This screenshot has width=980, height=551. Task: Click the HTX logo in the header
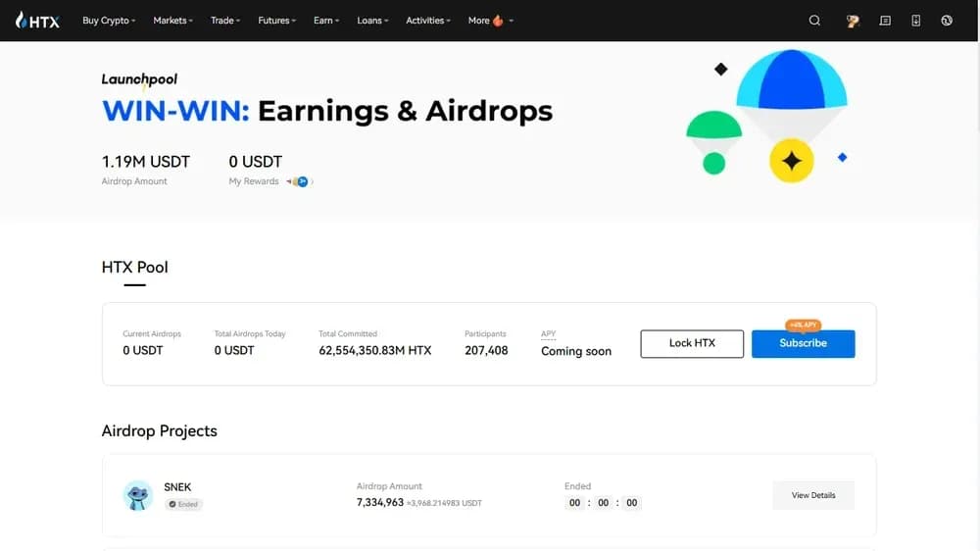point(37,21)
